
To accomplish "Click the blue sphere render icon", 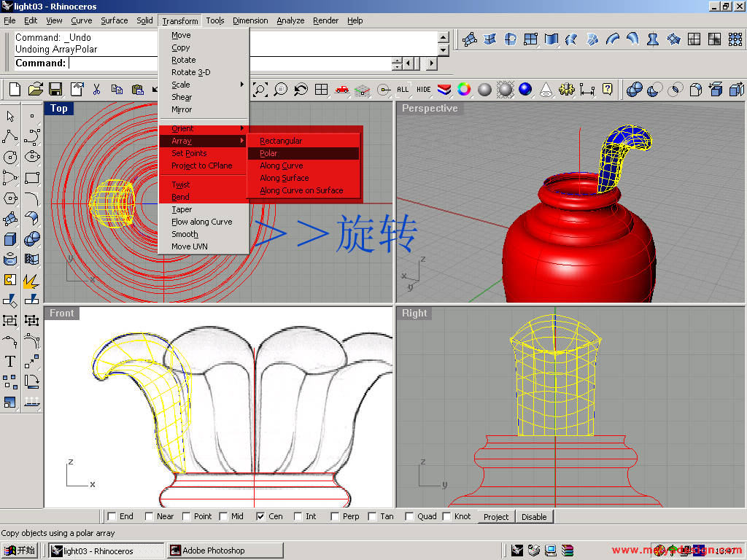I will [525, 90].
